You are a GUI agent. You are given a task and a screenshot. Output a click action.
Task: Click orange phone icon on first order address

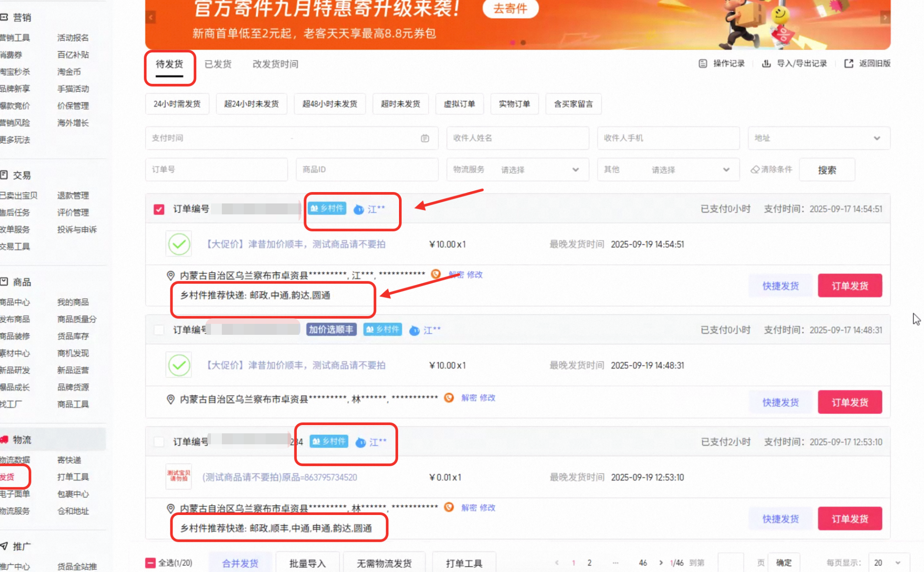(436, 274)
